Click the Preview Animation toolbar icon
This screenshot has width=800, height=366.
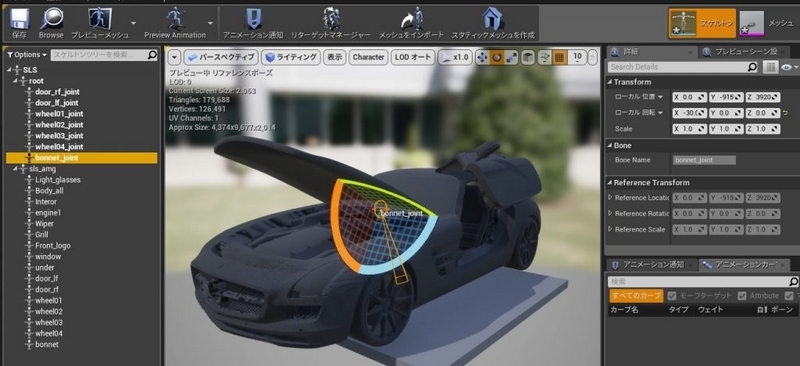click(x=175, y=18)
